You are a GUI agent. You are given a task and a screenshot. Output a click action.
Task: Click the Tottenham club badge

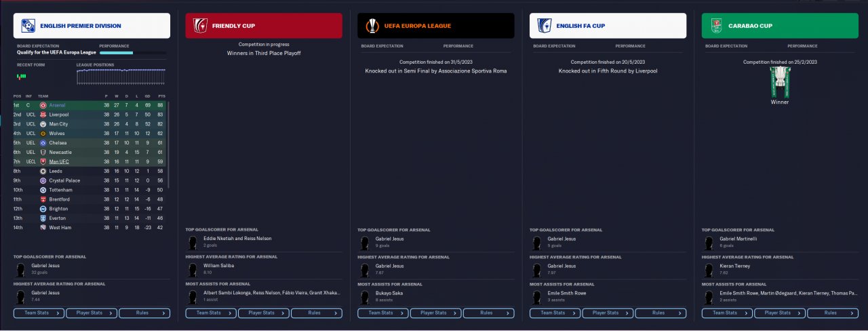pos(43,190)
